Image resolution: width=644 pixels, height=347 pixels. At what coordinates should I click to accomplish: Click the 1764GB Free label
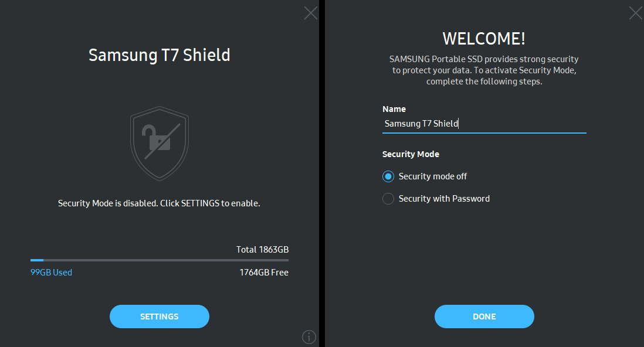[263, 273]
